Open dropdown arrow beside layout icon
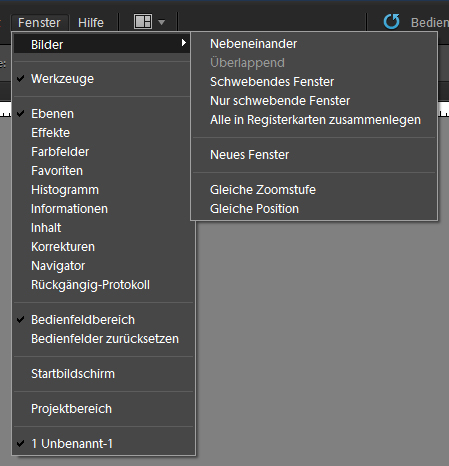The image size is (449, 466). point(162,23)
